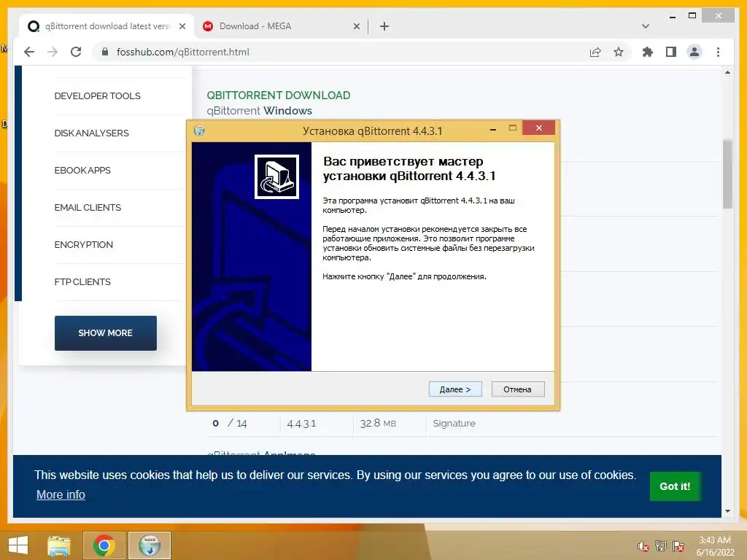The image size is (747, 560).
Task: Toggle Chrome side panel icon
Action: [x=671, y=52]
